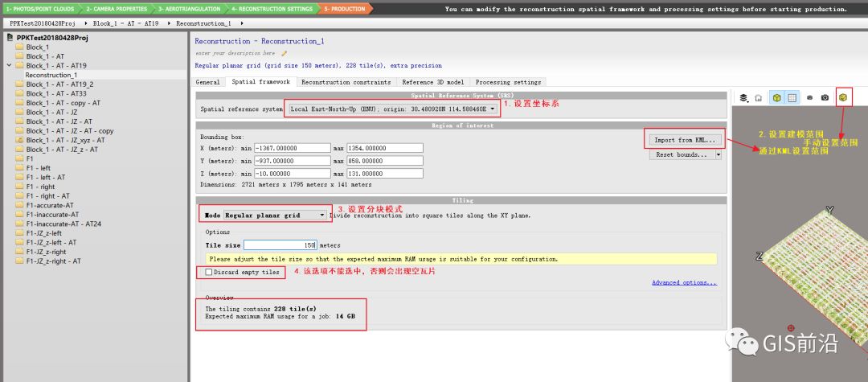This screenshot has height=382, width=868.
Task: Go to step 2 Camera Properties
Action: click(x=117, y=9)
